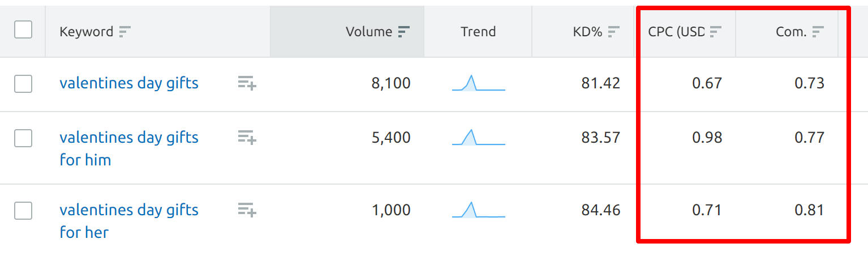868x256 pixels.
Task: Toggle the select-all checkbox in header
Action: (x=23, y=29)
